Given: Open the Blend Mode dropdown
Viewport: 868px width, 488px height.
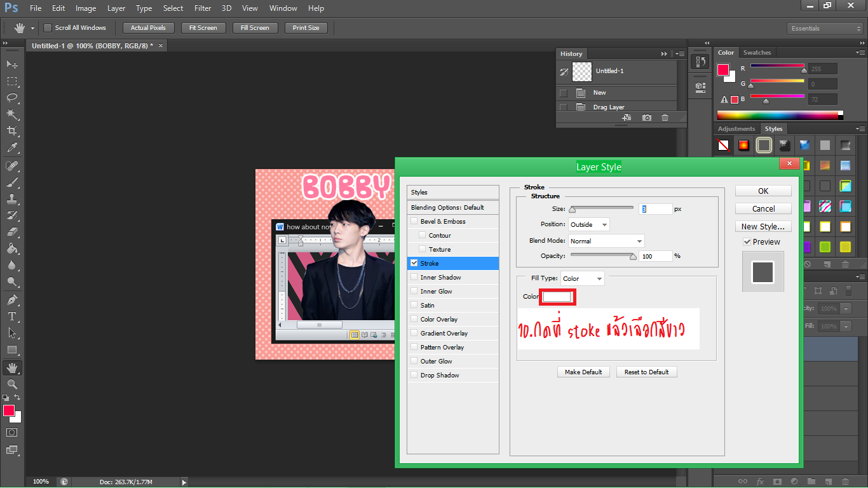Looking at the screenshot, I should [606, 241].
